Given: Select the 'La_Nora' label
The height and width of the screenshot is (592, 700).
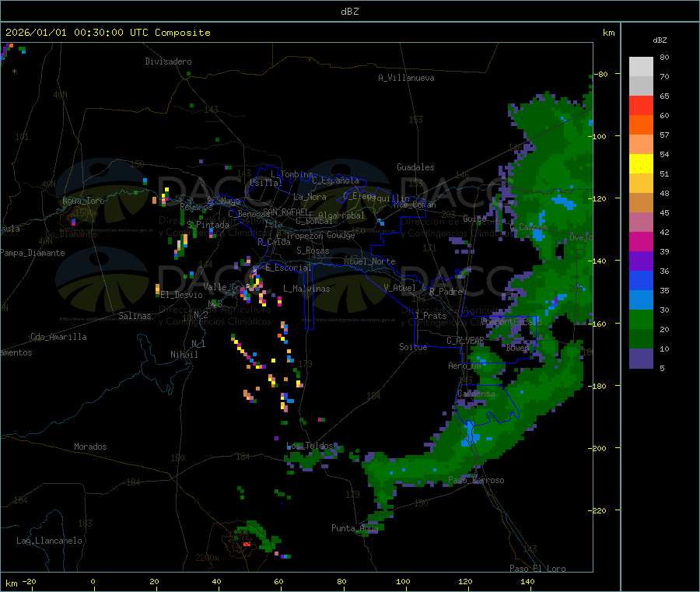Looking at the screenshot, I should pos(310,197).
